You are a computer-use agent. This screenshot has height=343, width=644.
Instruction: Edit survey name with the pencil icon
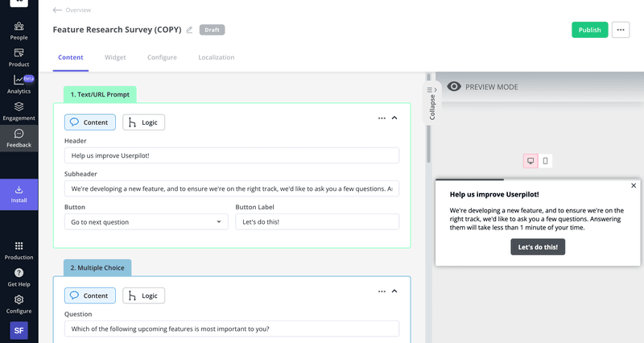189,30
